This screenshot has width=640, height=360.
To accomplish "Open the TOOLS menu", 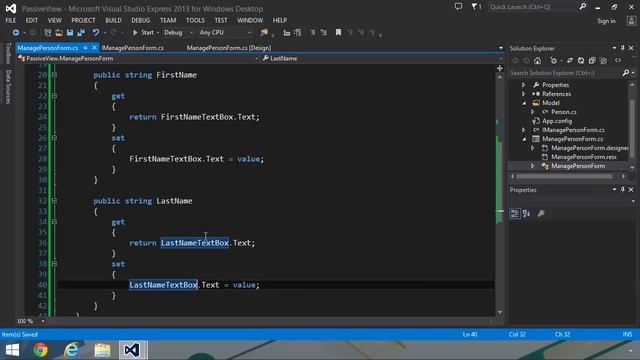I will point(195,20).
